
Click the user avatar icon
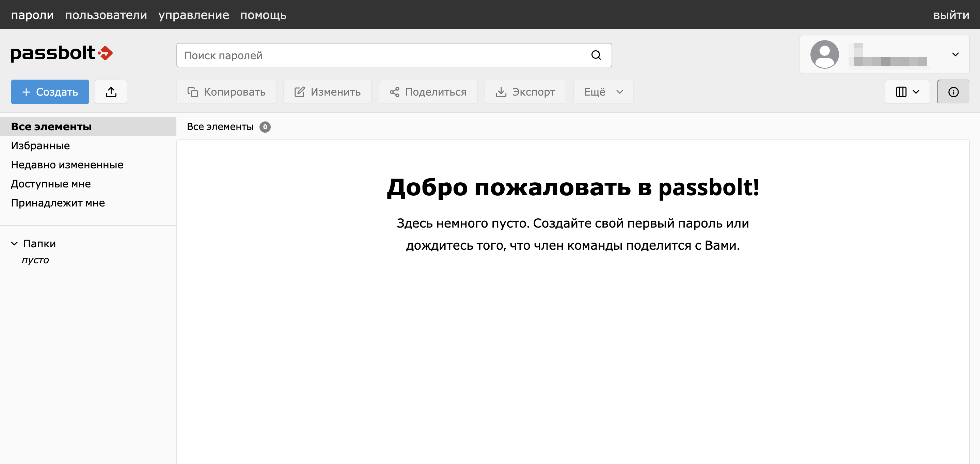824,54
